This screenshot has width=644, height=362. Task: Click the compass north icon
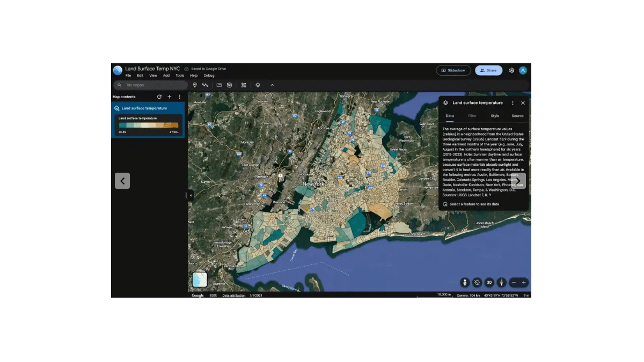(x=502, y=283)
